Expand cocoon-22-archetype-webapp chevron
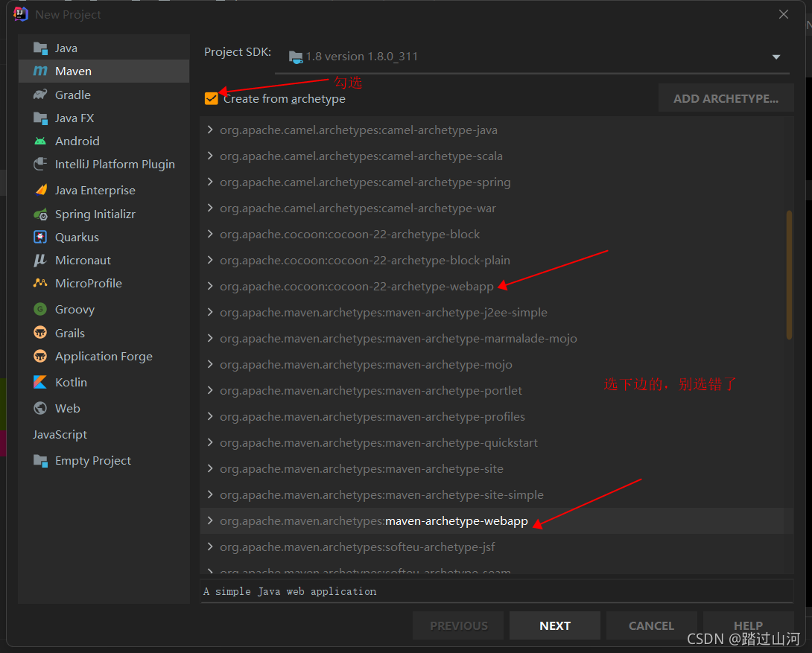The image size is (812, 653). 210,286
